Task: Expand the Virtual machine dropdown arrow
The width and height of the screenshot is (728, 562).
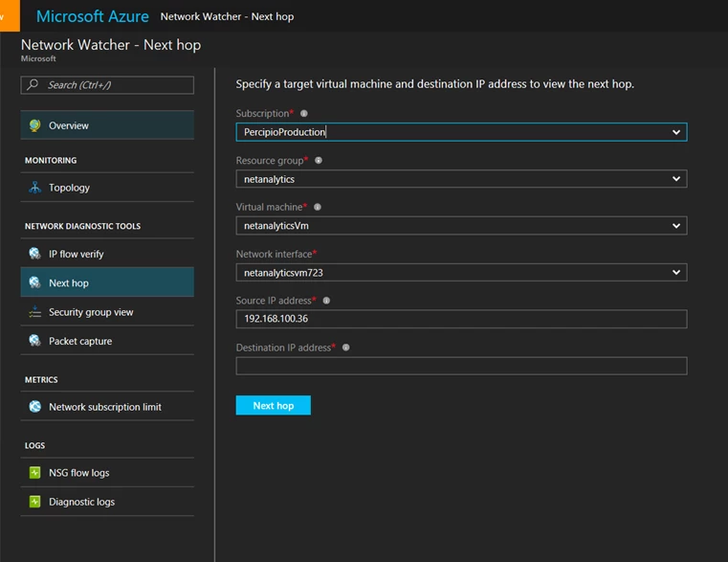Action: pyautogui.click(x=676, y=225)
